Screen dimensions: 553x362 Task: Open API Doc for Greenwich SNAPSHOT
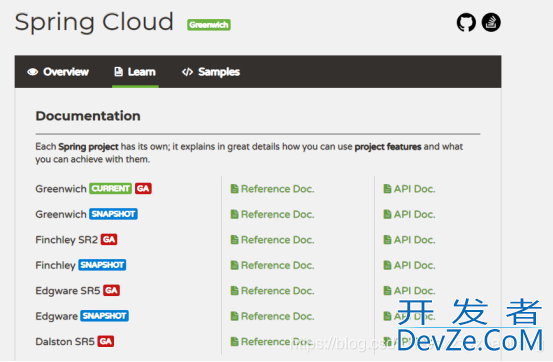tap(409, 215)
